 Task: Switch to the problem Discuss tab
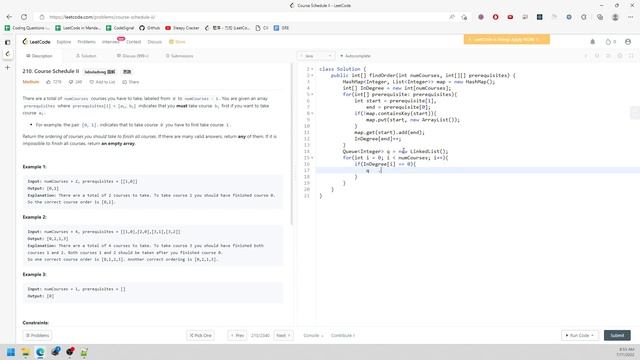click(x=132, y=56)
